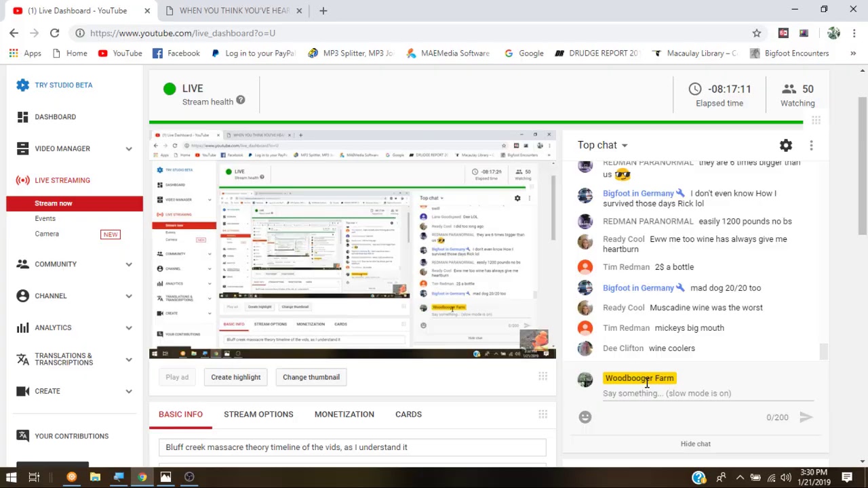Open the Macaulay Library bookmark
The image size is (868, 488).
point(694,53)
